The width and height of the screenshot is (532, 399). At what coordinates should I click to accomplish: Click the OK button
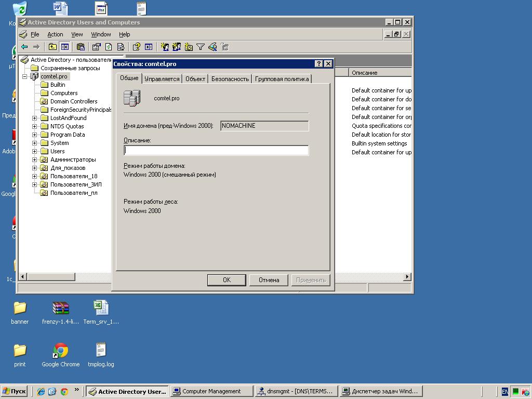pyautogui.click(x=227, y=280)
